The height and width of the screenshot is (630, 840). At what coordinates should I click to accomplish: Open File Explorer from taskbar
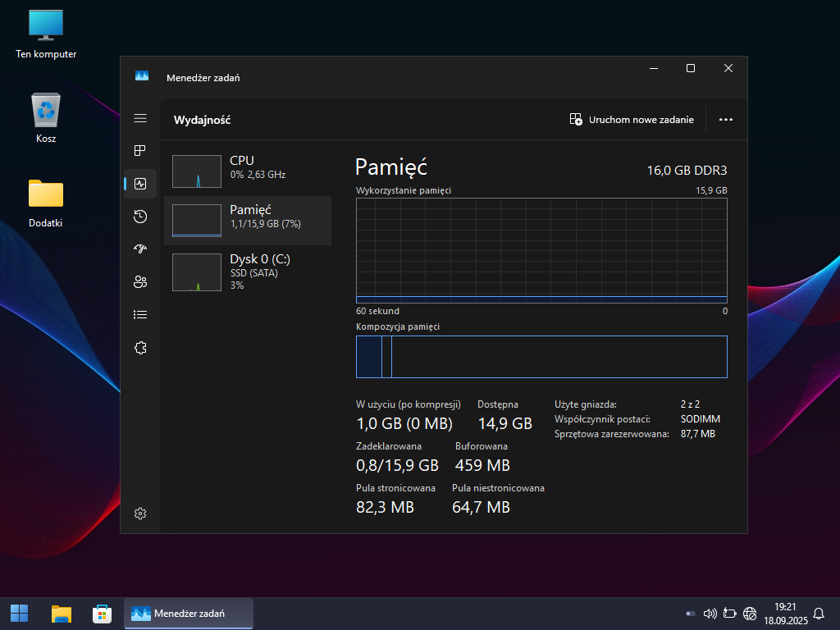tap(62, 614)
